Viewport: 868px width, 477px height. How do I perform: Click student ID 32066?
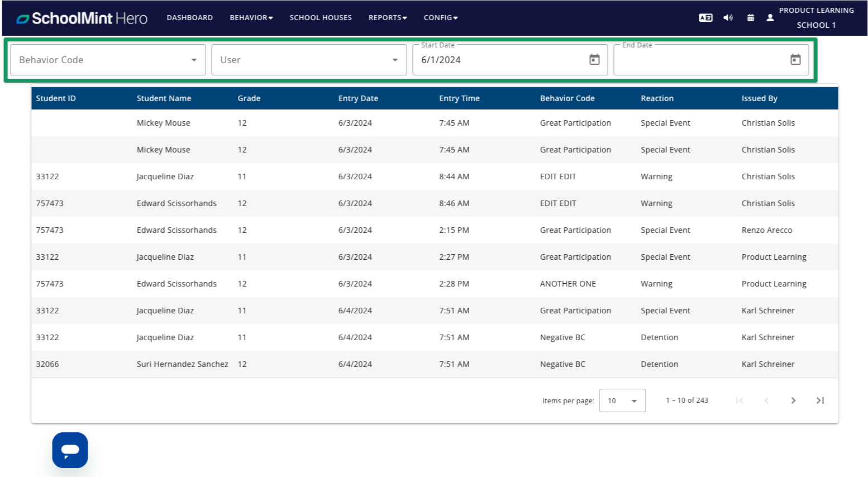(47, 364)
